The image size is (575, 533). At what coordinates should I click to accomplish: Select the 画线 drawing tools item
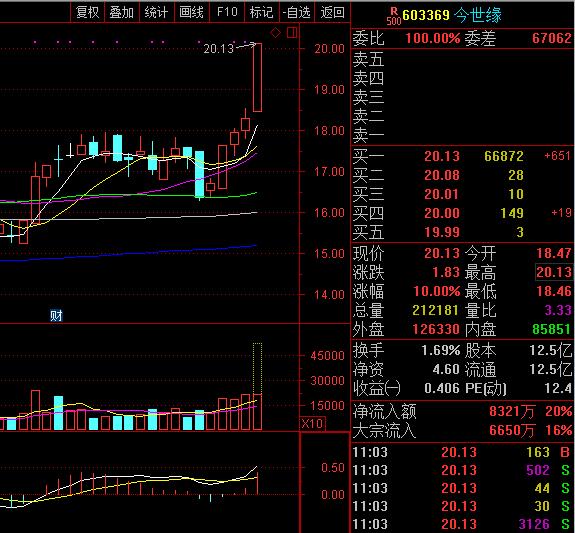191,12
